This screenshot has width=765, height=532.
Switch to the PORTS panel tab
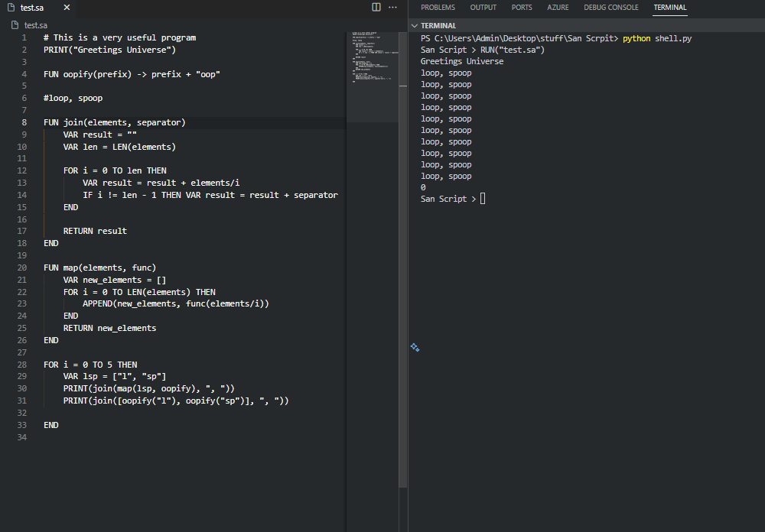[x=522, y=8]
